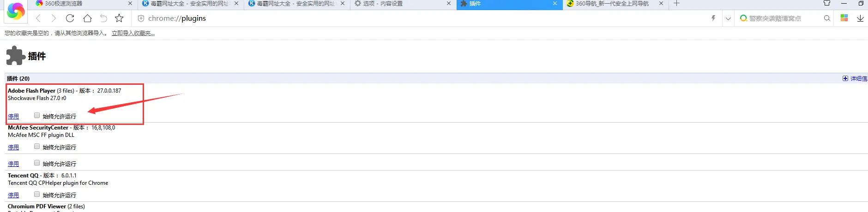Viewport: 868px width, 212px height.
Task: Open the colorful apps grid icon
Action: pos(844,18)
